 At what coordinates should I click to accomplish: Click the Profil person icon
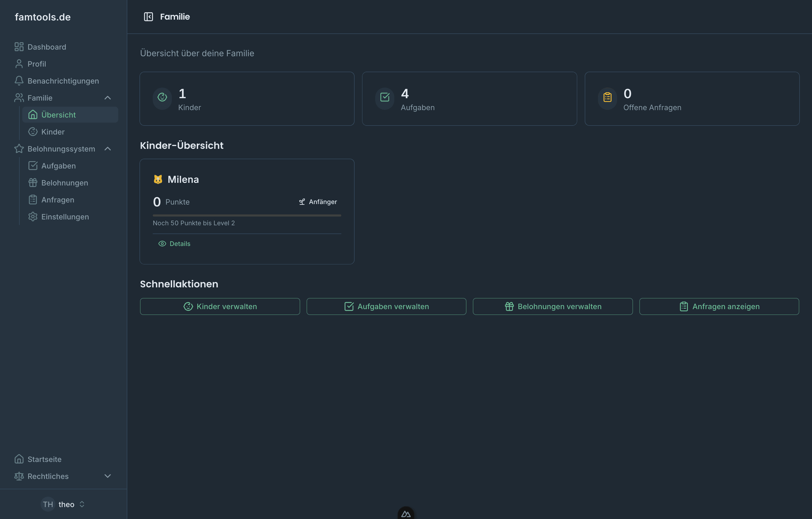(x=19, y=64)
